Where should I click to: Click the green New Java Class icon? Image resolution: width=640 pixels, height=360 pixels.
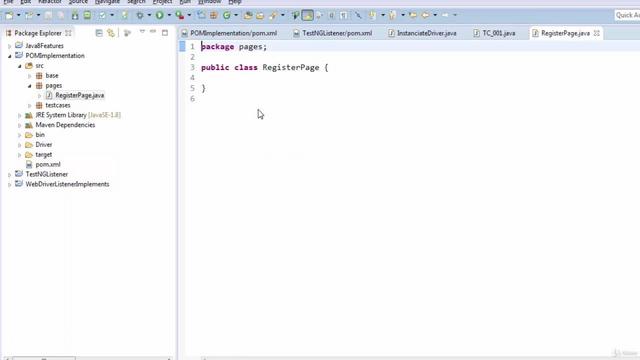[227, 16]
